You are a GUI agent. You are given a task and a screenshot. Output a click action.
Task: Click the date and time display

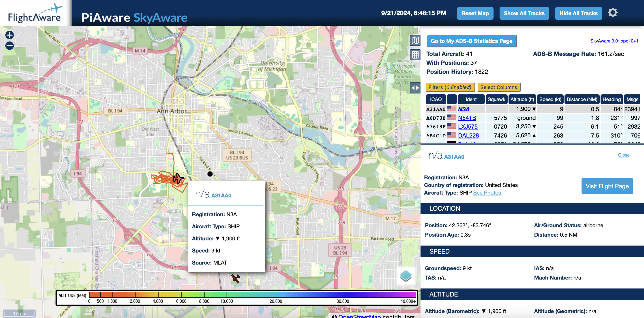point(414,13)
